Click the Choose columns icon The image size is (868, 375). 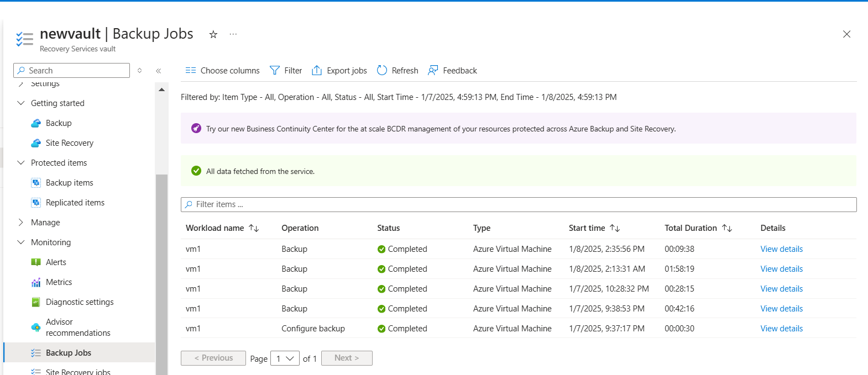(191, 71)
